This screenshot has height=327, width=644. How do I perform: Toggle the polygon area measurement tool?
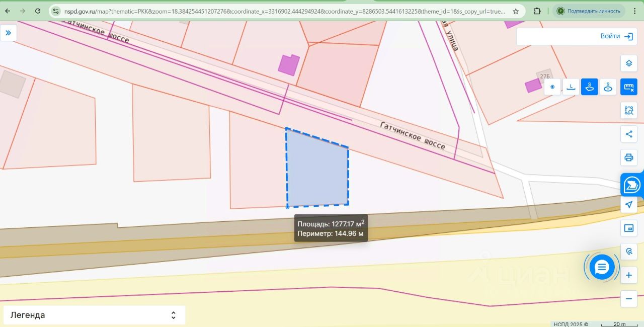click(x=590, y=87)
